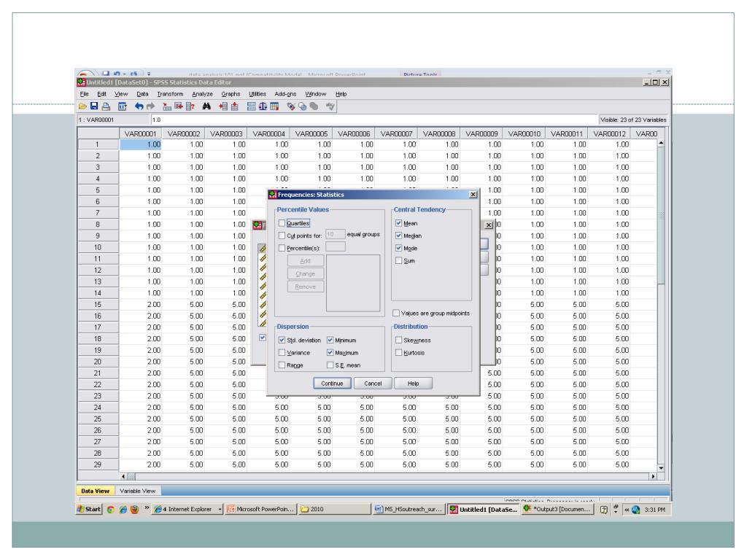Click the Insert variable toolbar icon
Screen dimensions: 747x560
(234, 106)
